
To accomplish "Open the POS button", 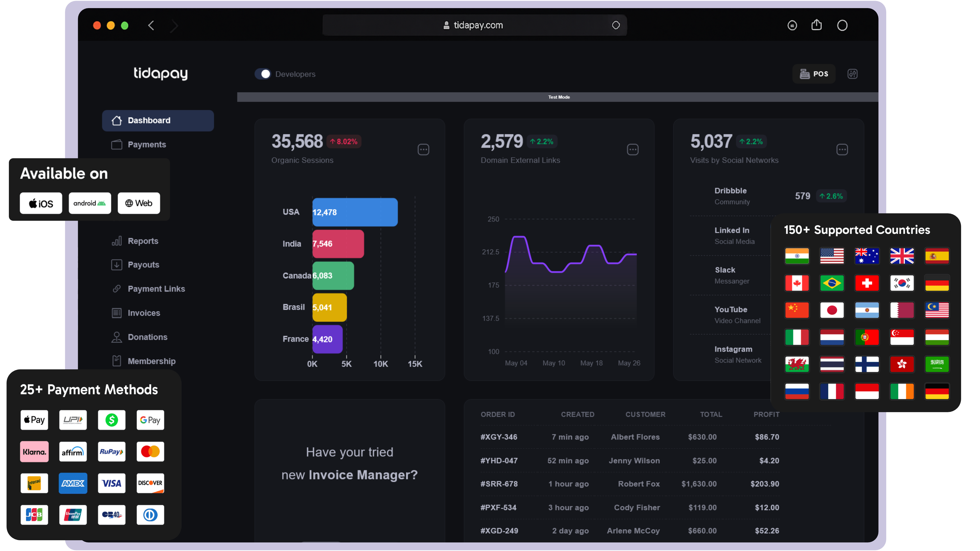I will click(x=813, y=74).
